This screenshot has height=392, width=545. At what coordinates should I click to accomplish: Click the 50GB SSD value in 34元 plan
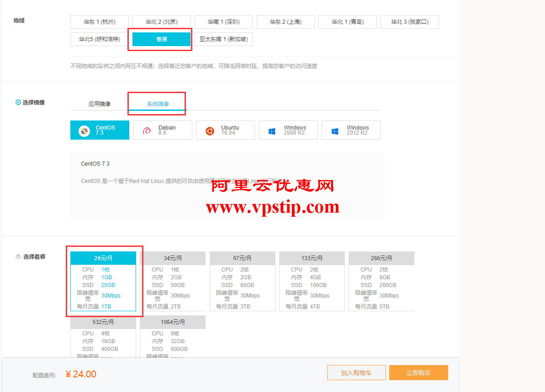point(178,285)
